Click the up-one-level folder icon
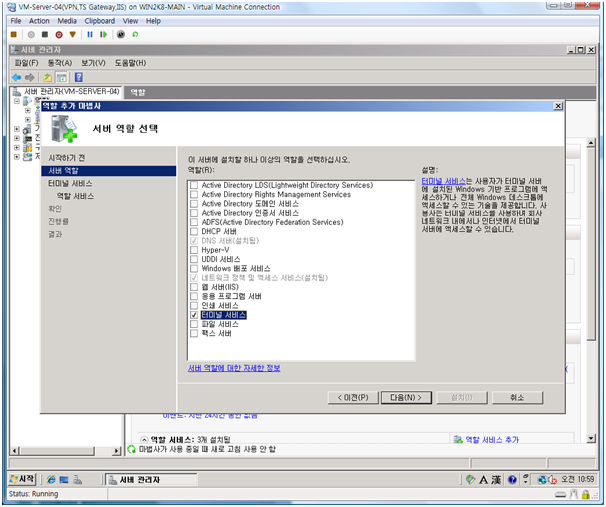The height and width of the screenshot is (507, 606). [x=48, y=78]
